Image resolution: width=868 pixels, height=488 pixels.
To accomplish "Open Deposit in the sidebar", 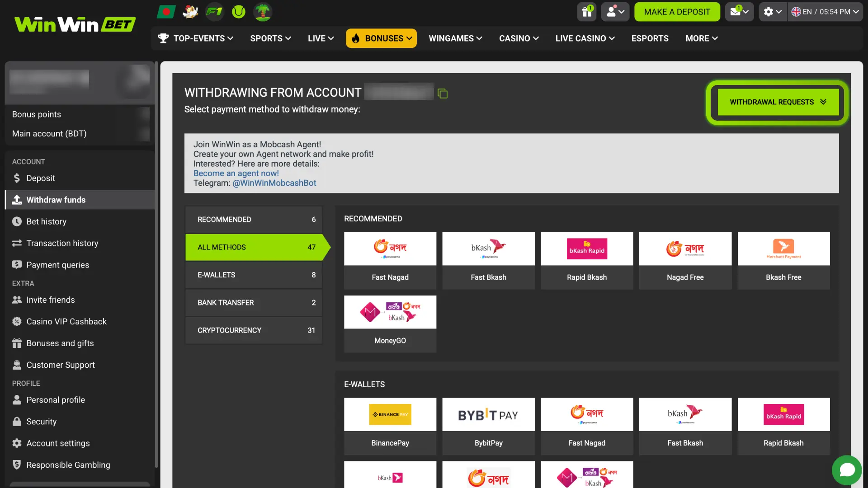I will (x=80, y=178).
